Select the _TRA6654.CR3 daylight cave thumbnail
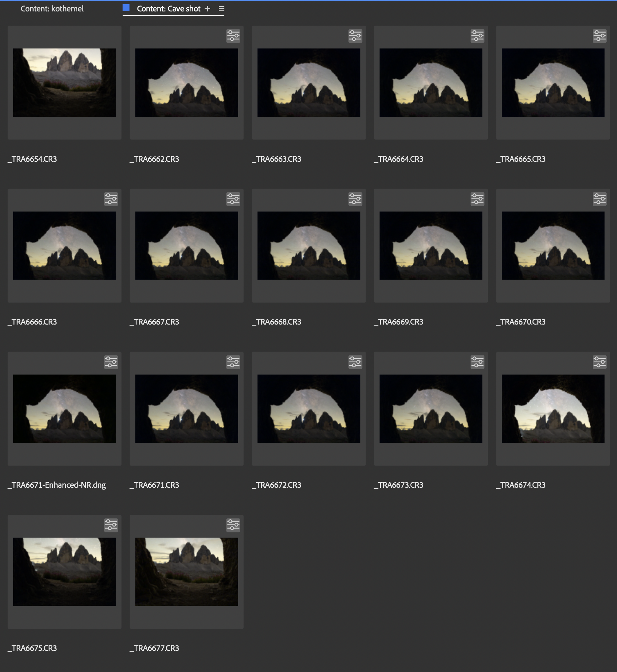 (64, 82)
